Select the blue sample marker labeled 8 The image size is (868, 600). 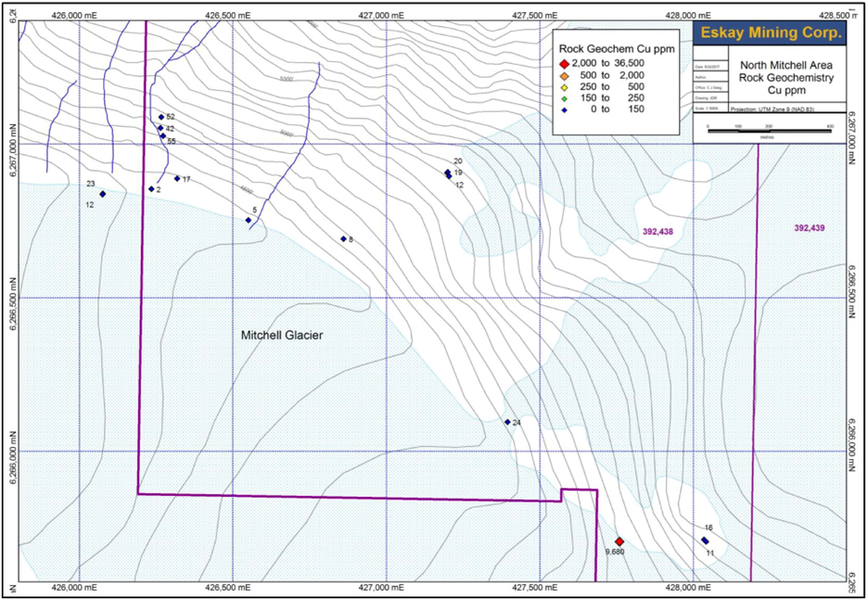coord(343,239)
